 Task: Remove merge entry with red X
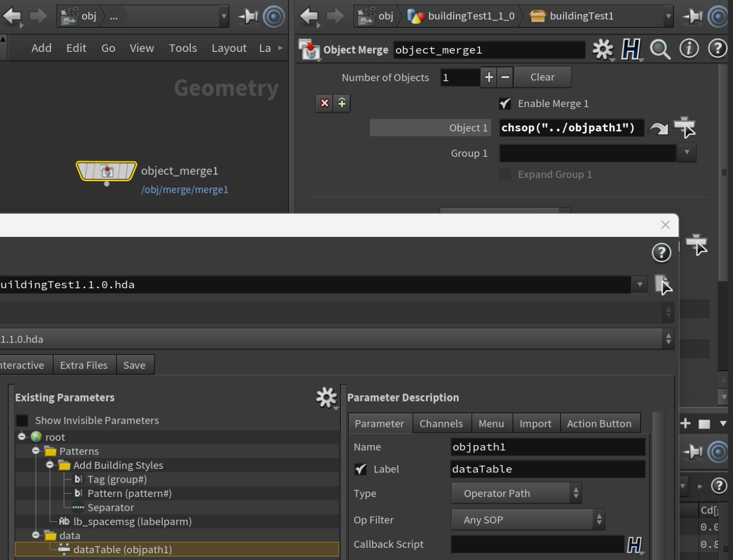click(324, 103)
